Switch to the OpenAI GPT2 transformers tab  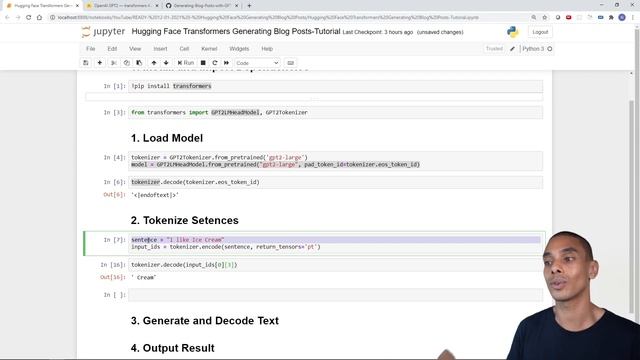[x=122, y=6]
